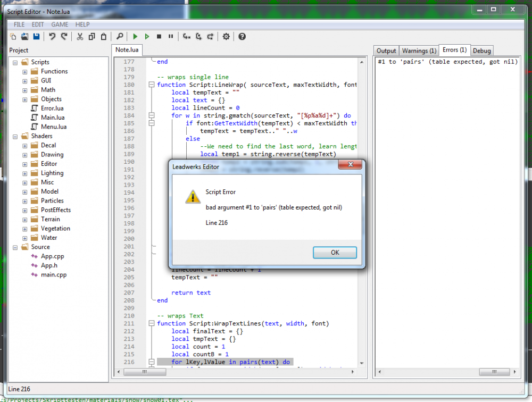Image resolution: width=532 pixels, height=402 pixels.
Task: Click the New file toolbar icon
Action: 13,37
